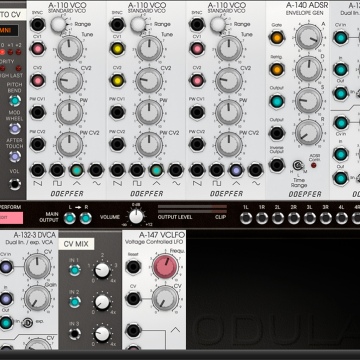This screenshot has width=360, height=360.
Task: Click the 2R output jack in the mixer strip
Action: click(294, 218)
